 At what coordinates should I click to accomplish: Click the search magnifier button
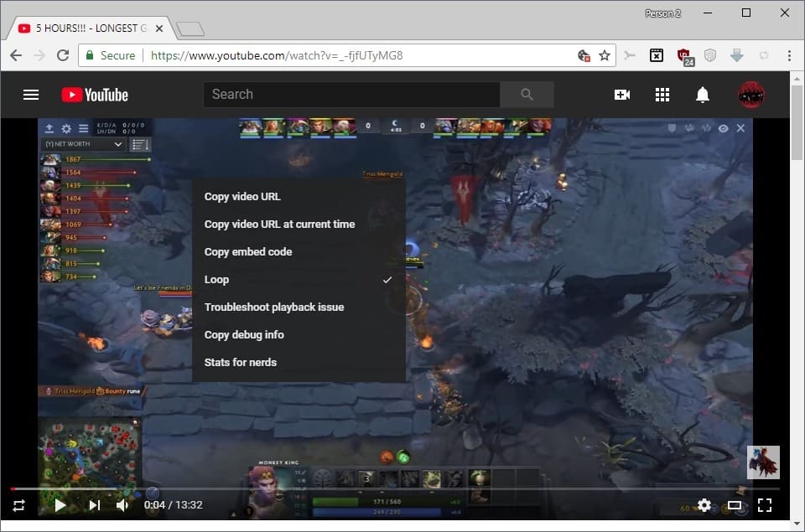point(527,95)
